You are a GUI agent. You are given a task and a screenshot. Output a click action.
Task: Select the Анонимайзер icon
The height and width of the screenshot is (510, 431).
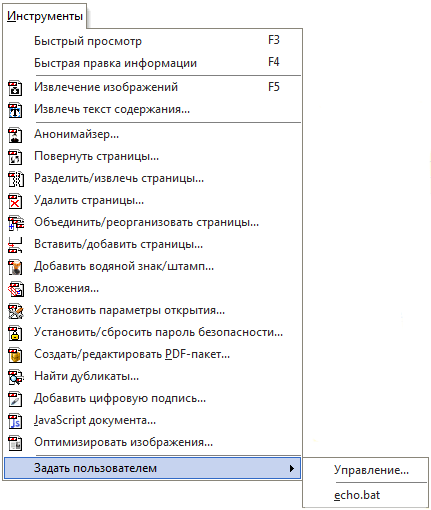[x=15, y=135]
